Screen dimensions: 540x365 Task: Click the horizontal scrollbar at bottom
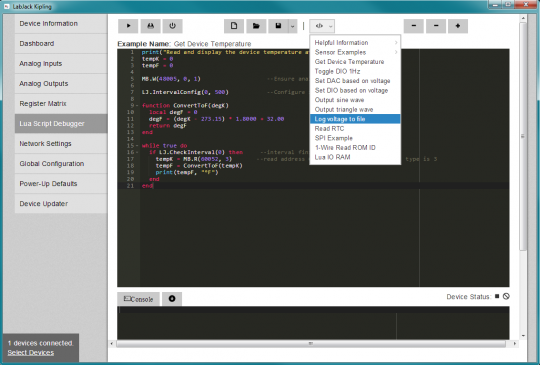311,343
